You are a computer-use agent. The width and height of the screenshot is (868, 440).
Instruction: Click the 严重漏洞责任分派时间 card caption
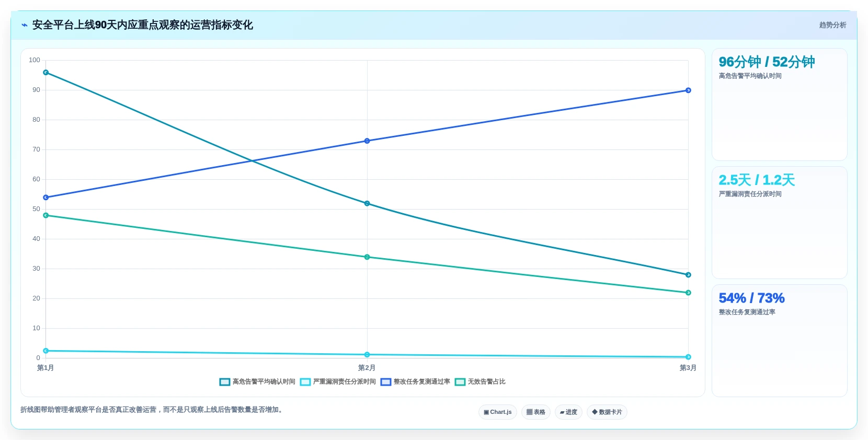[x=750, y=194]
